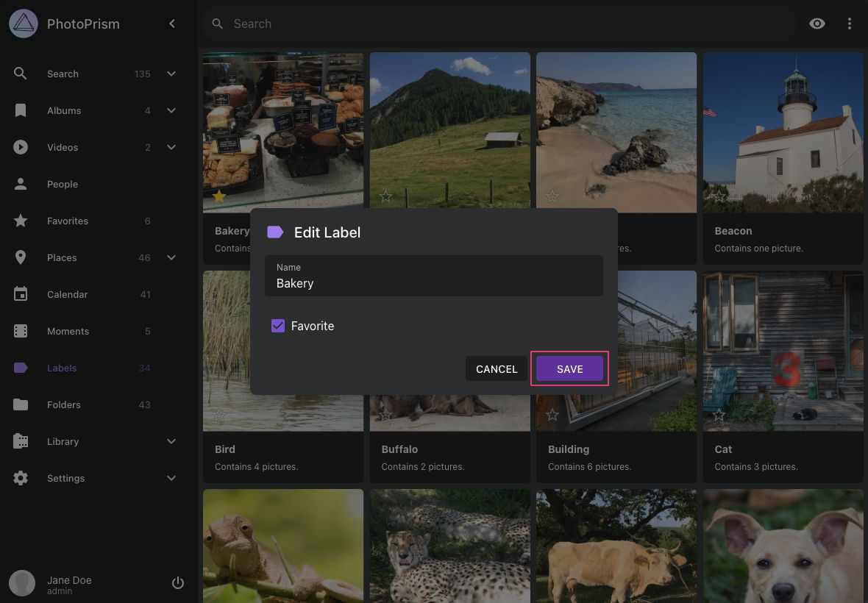Check the Favorite checkbox in Edit Label
868x603 pixels.
pyautogui.click(x=278, y=325)
